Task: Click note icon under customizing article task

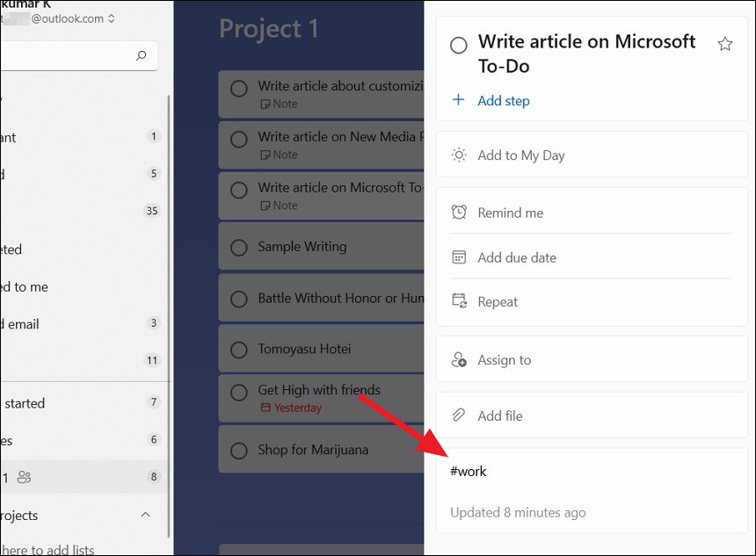Action: tap(265, 104)
